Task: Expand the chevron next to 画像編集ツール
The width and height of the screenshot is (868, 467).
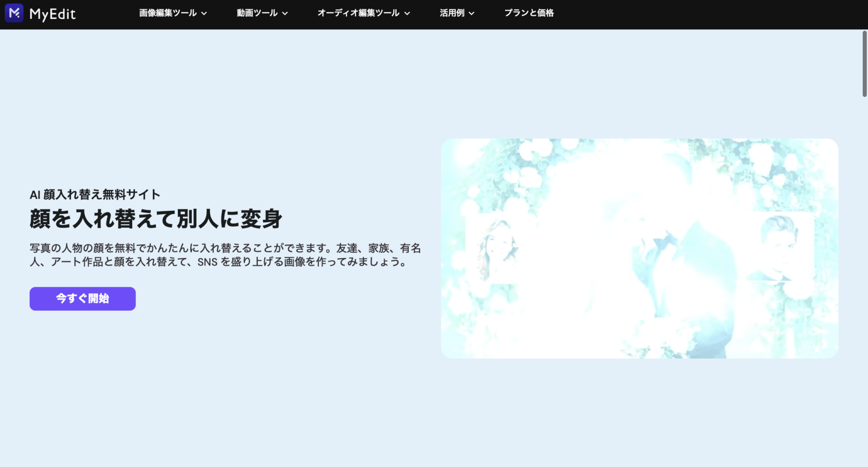Action: pyautogui.click(x=204, y=13)
